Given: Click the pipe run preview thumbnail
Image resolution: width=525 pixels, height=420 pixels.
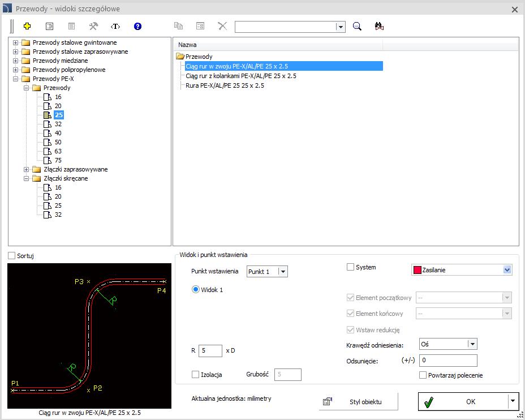Looking at the screenshot, I should tap(89, 336).
